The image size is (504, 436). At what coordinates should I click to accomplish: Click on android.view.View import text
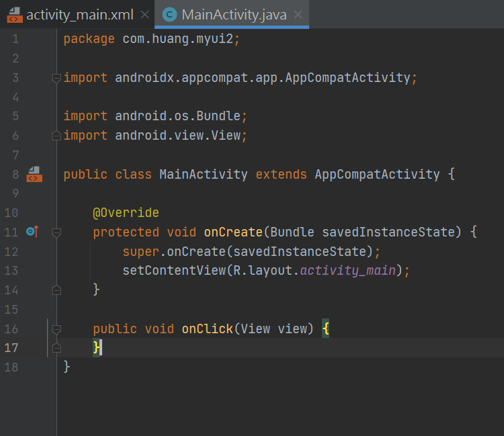coord(177,135)
